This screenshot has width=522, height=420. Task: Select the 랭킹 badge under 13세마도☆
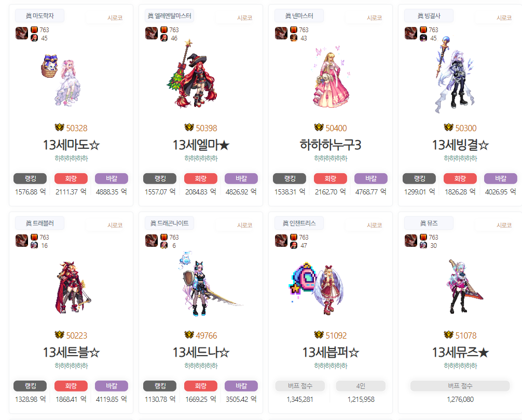(x=30, y=178)
